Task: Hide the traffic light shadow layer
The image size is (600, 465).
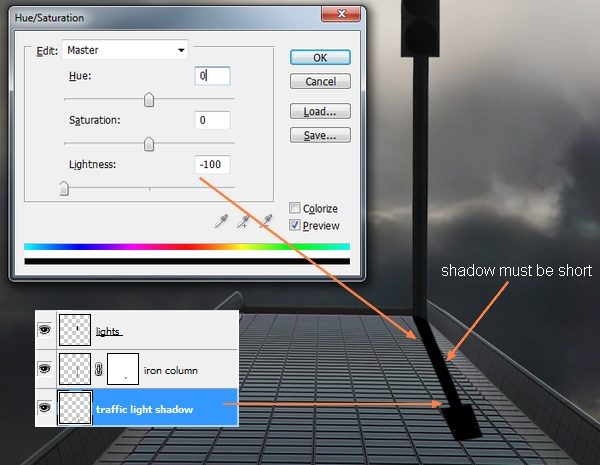Action: pos(45,408)
